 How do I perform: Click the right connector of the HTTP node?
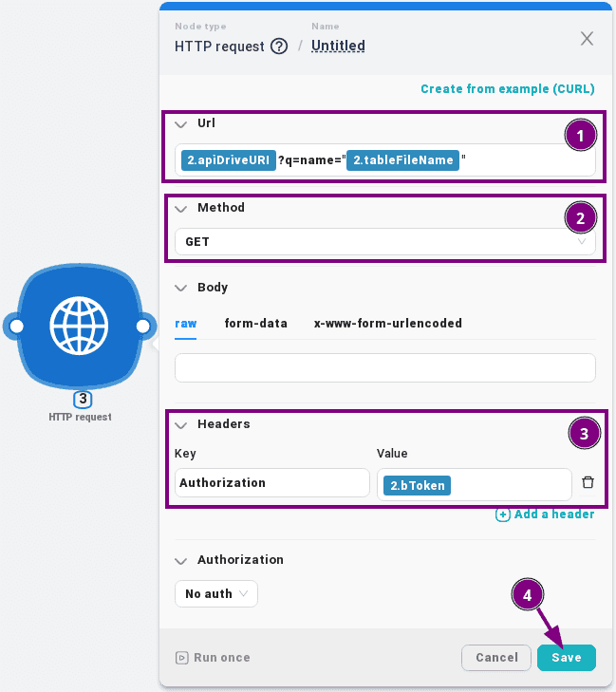[x=143, y=327]
